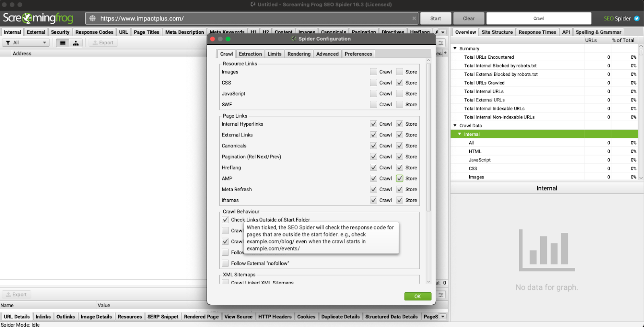Open lower panel filter settings icon
The width and height of the screenshot is (644, 327).
pyautogui.click(x=441, y=295)
